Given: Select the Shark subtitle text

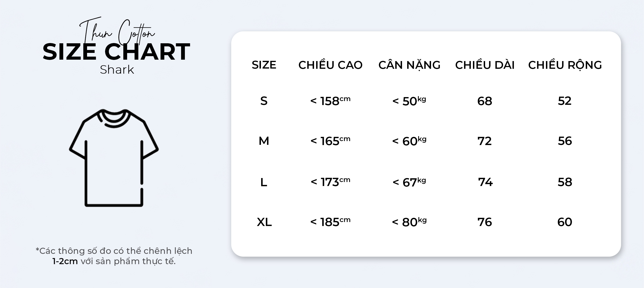Looking at the screenshot, I should 117,70.
